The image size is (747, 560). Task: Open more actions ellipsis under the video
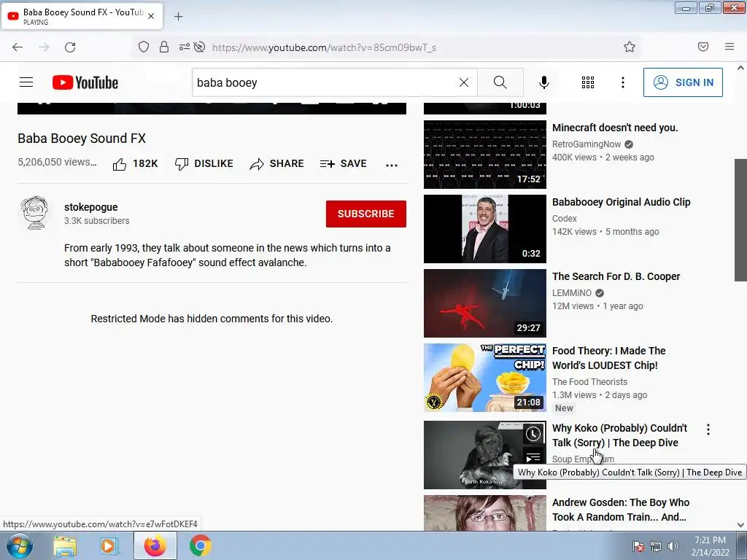(392, 166)
